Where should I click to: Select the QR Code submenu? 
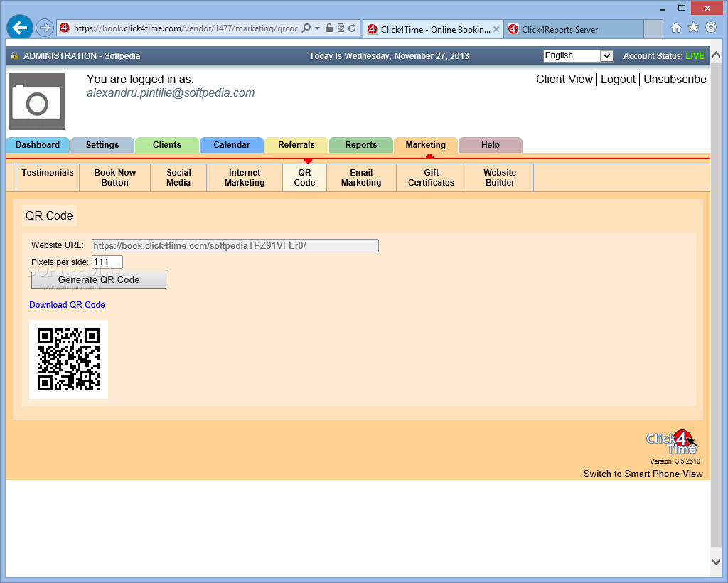[x=304, y=177]
